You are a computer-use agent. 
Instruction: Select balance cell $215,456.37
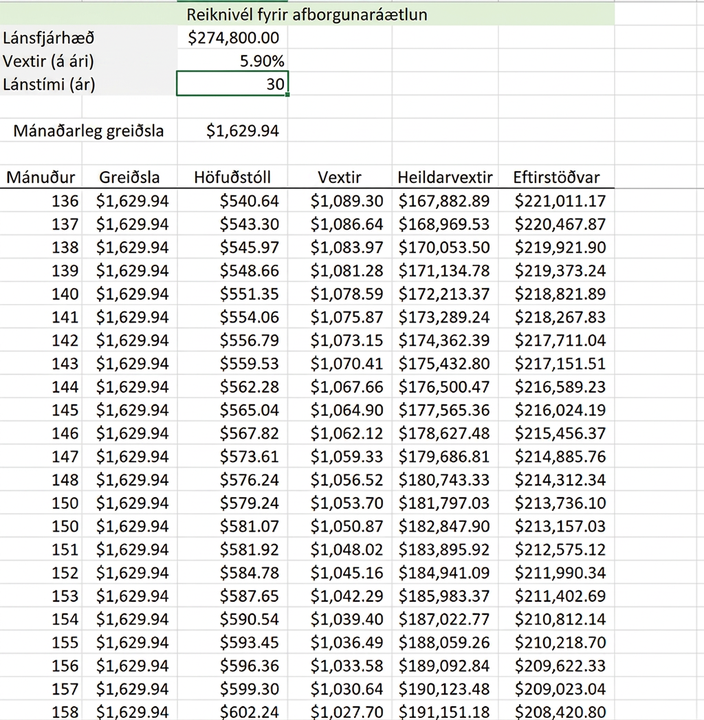pos(556,433)
